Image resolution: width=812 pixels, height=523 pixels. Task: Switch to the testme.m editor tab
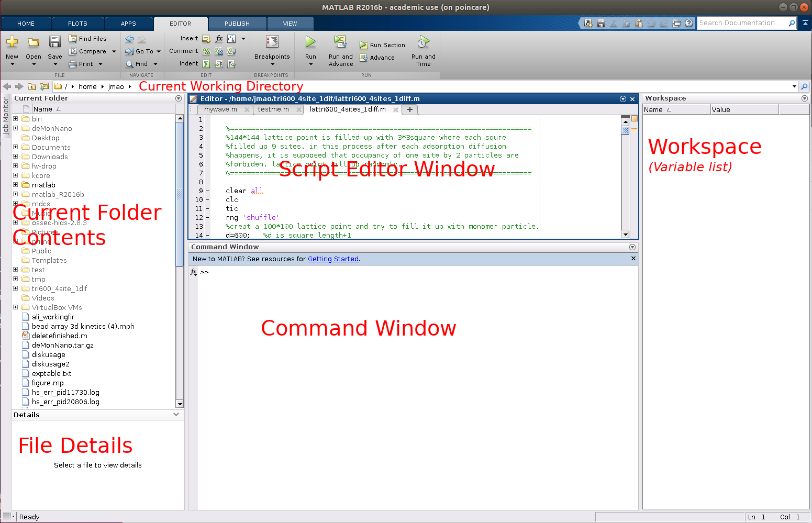(x=273, y=109)
